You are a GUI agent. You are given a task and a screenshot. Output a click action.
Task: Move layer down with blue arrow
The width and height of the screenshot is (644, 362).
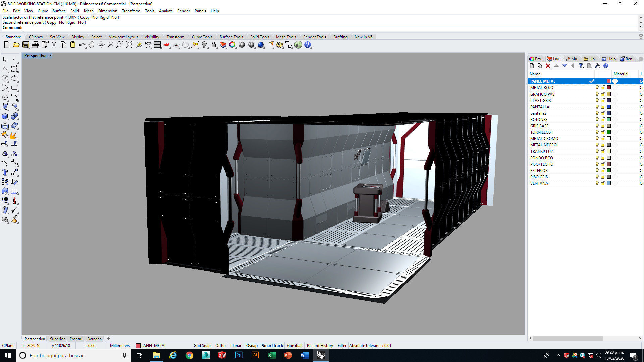(565, 66)
